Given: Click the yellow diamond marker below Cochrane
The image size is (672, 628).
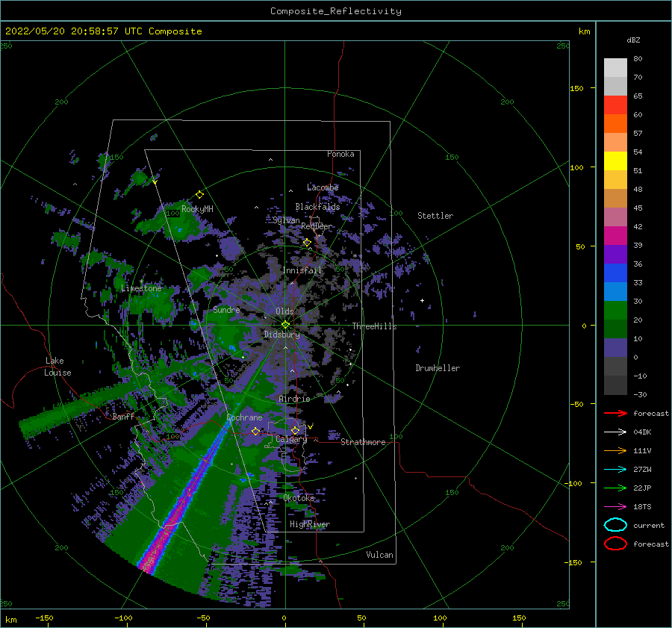Looking at the screenshot, I should (x=255, y=431).
